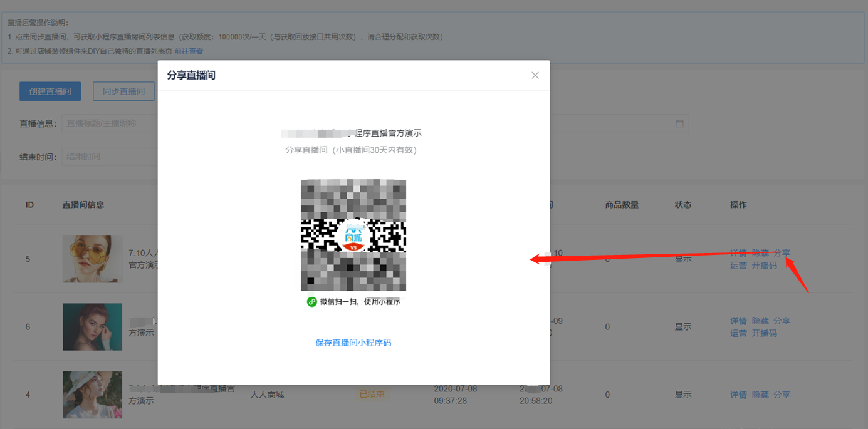The width and height of the screenshot is (868, 429).
Task: Click 开播码 for live room ID 6
Action: coord(764,333)
